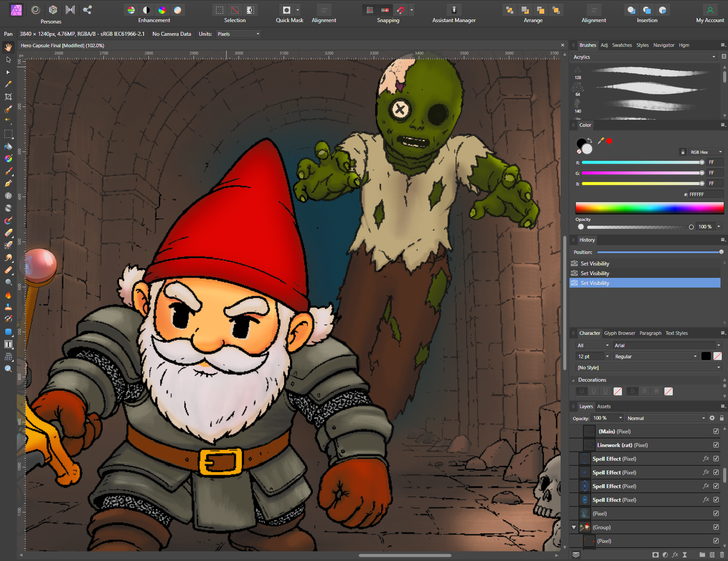Open the Arial font family dropdown
728x561 pixels.
[x=667, y=345]
